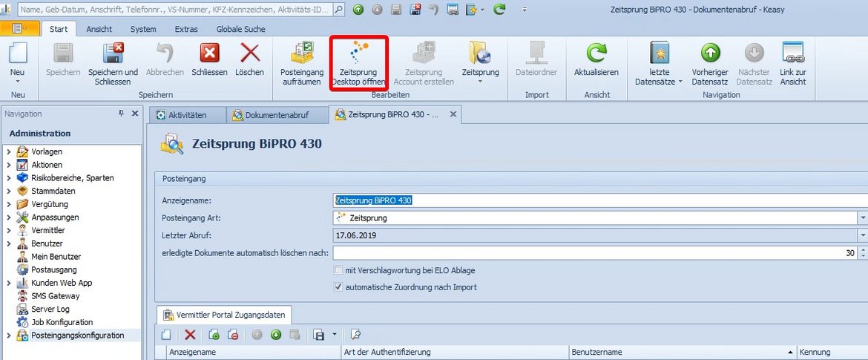Open Zeitsprung Desktop öffnen
868x360 pixels.
point(358,64)
